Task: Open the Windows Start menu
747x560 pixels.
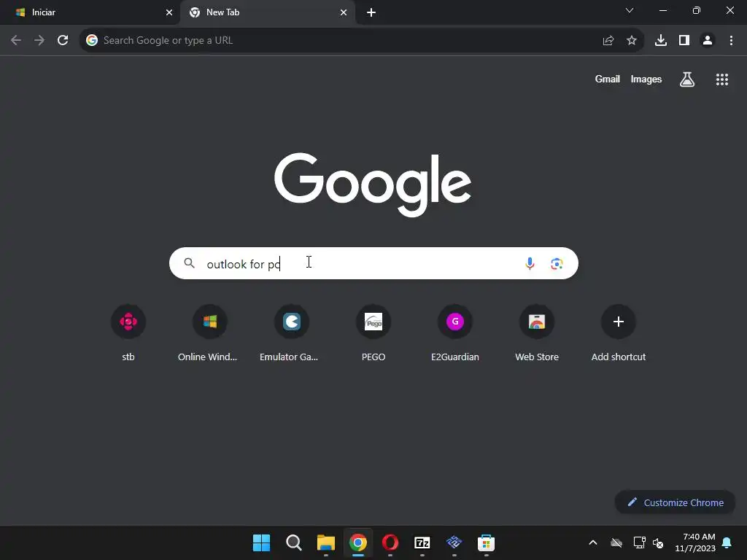Action: (x=262, y=542)
